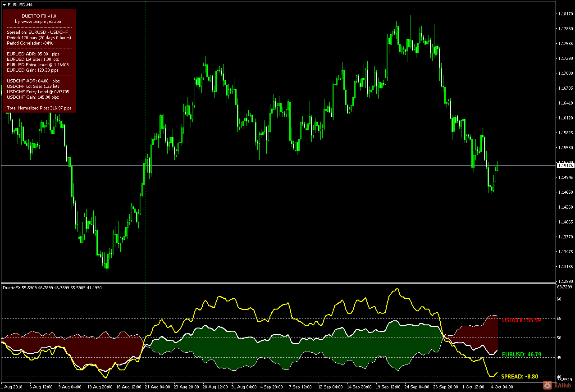Select the 45 level on indicator scale
The width and height of the screenshot is (575, 392).
(x=559, y=358)
